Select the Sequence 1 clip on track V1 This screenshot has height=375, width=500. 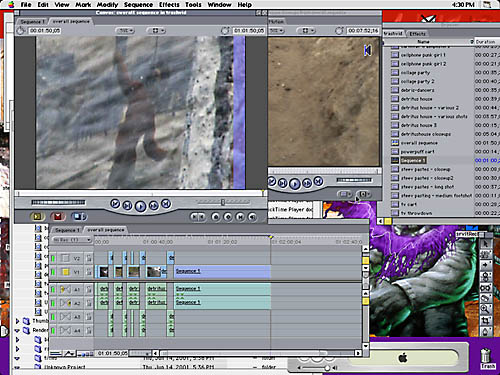[x=222, y=272]
